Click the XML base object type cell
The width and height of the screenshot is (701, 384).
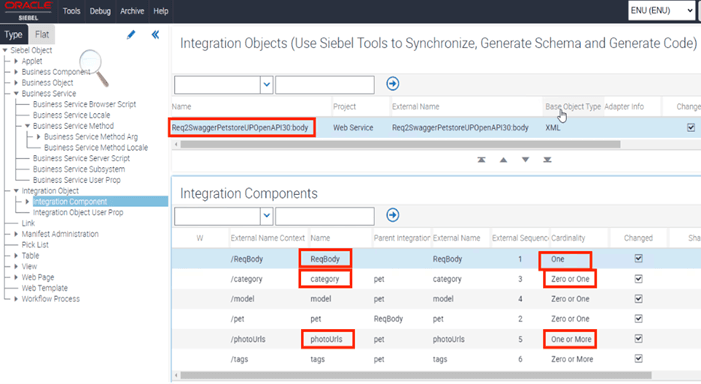click(x=553, y=127)
